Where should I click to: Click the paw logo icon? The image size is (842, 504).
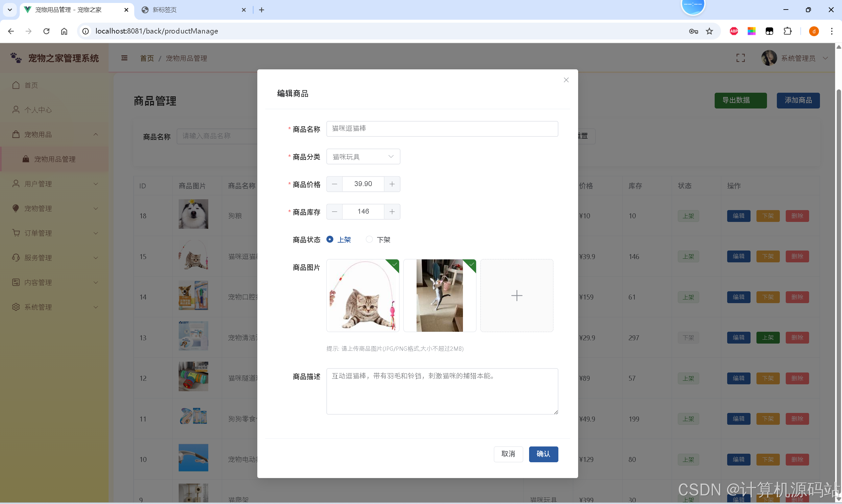[x=16, y=58]
